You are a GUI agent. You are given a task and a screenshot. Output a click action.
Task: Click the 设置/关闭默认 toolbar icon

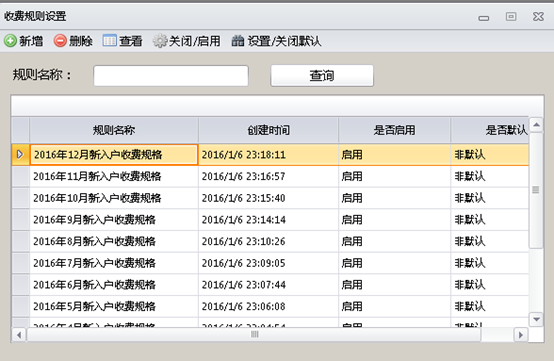click(x=238, y=41)
